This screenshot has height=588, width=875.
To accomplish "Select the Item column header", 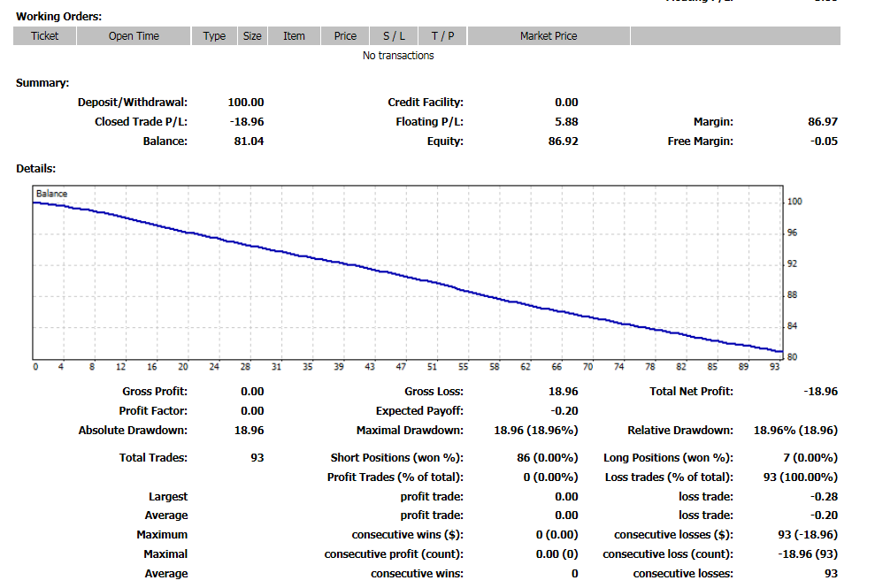I will coord(294,36).
